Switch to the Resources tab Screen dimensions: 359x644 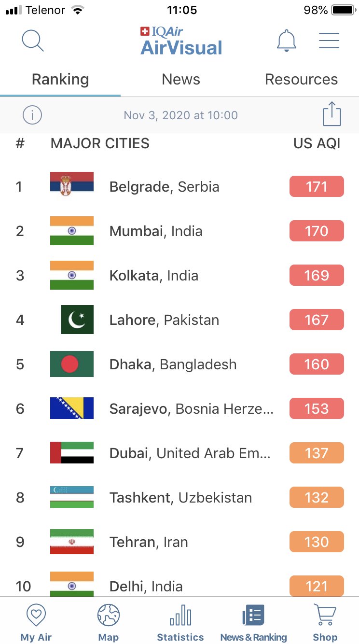[301, 79]
